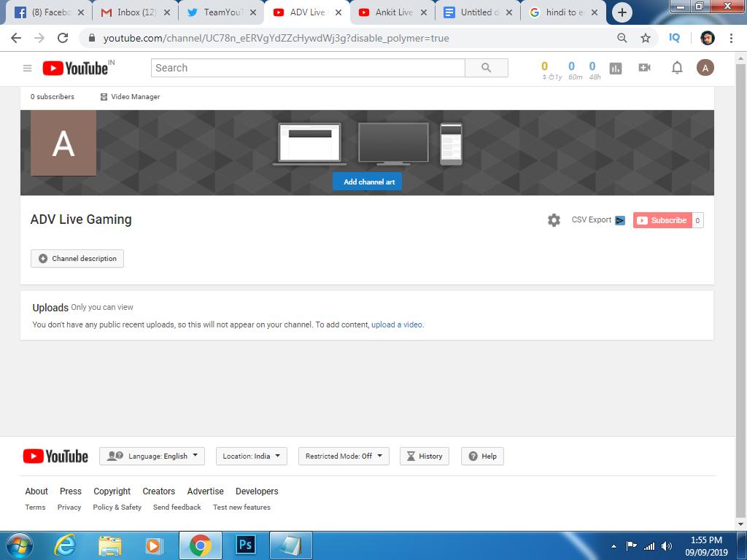
Task: Click the large channel avatar letter A
Action: pyautogui.click(x=63, y=144)
